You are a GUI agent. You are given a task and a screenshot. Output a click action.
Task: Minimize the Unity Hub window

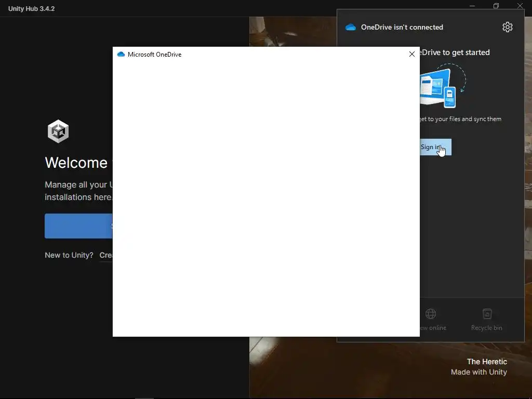472,6
